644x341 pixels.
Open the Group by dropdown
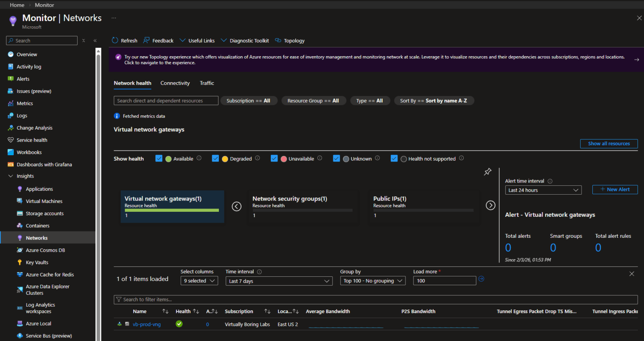coord(373,281)
